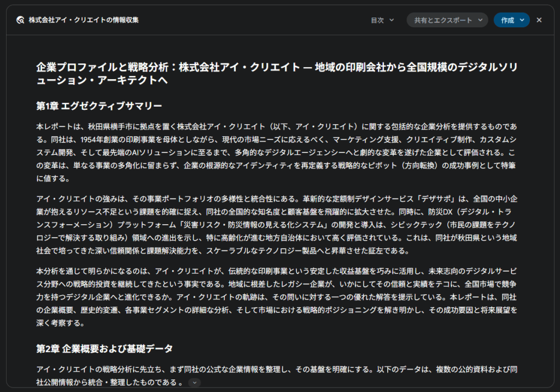
Task: Click the paragraph starting with 本分析を通じて
Action: pyautogui.click(x=276, y=297)
